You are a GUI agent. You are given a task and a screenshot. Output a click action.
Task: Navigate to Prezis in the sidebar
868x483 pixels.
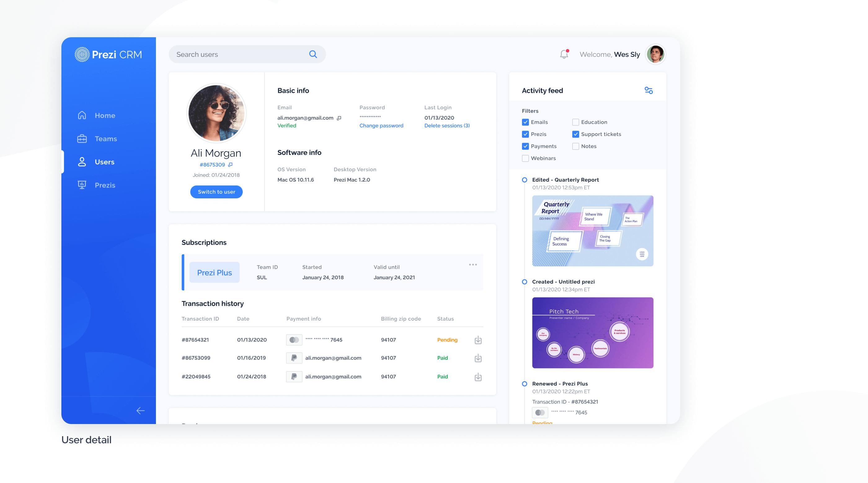105,185
